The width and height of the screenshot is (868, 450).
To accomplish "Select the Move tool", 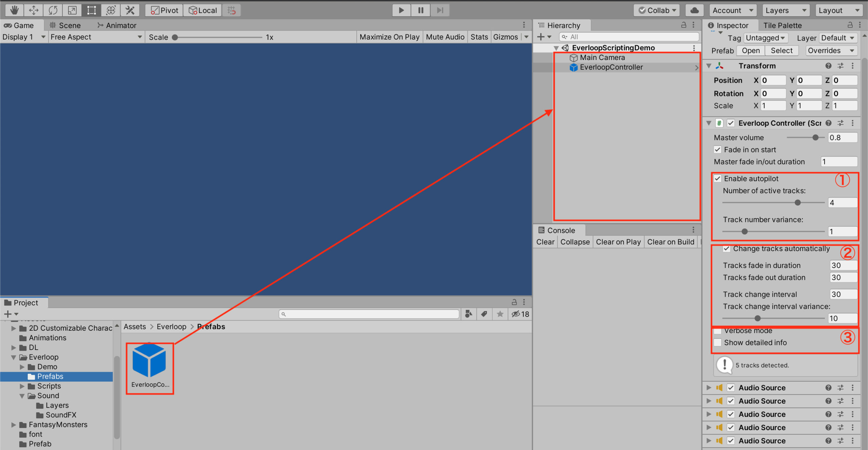I will coord(33,10).
